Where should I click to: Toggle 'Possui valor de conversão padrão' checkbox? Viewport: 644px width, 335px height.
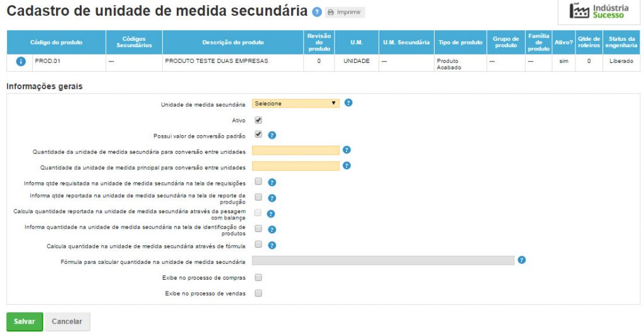(258, 135)
